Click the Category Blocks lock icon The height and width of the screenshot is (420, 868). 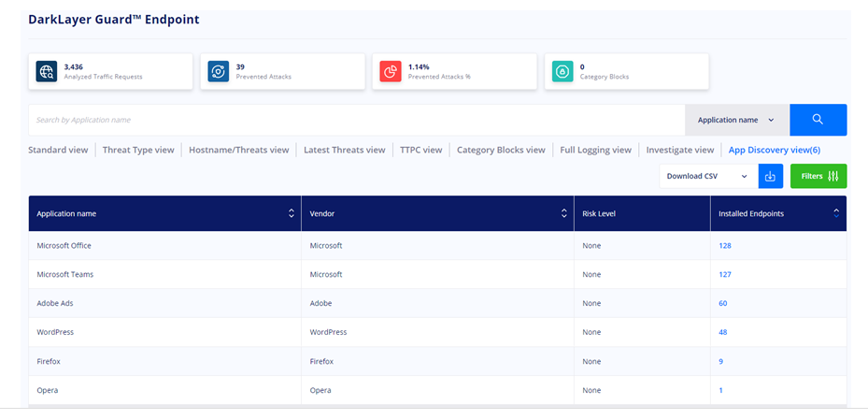click(563, 71)
